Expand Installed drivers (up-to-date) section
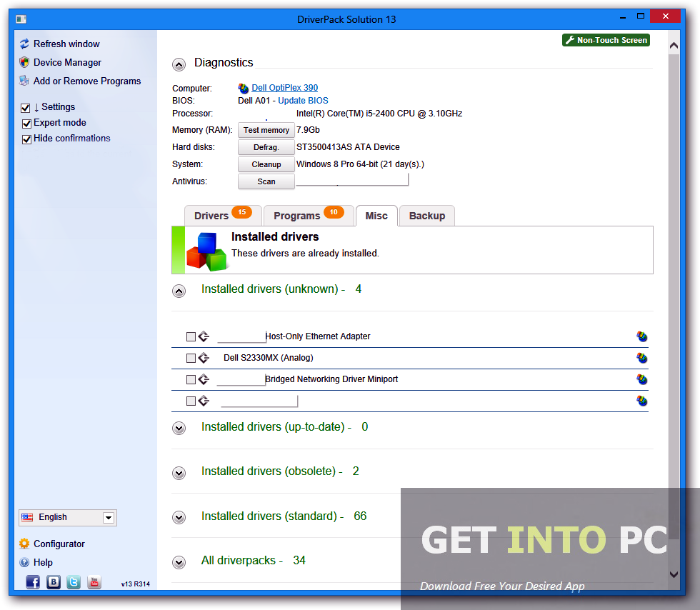This screenshot has height=610, width=700. pos(179,428)
